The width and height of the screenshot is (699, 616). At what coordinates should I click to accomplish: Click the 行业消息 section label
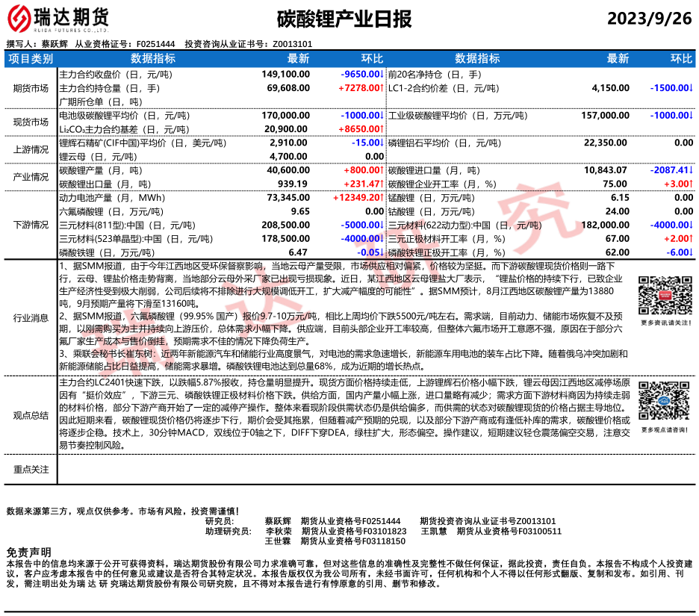31,317
